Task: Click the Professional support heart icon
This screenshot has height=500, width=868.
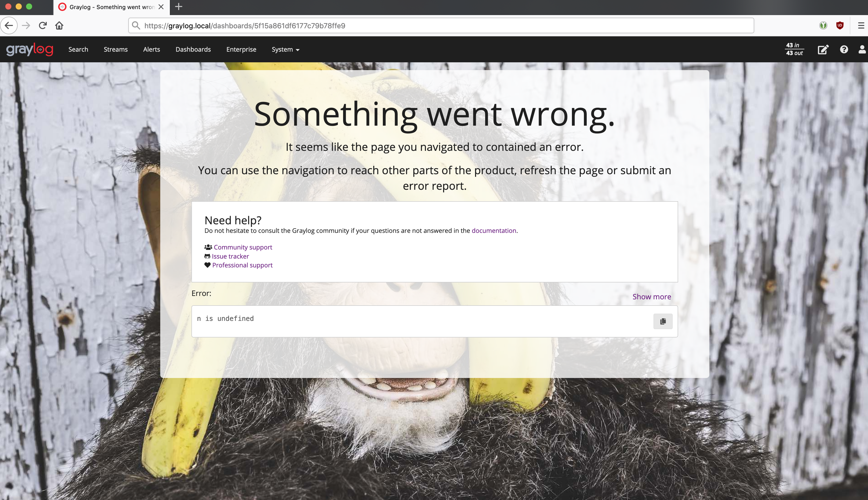Action: (208, 265)
